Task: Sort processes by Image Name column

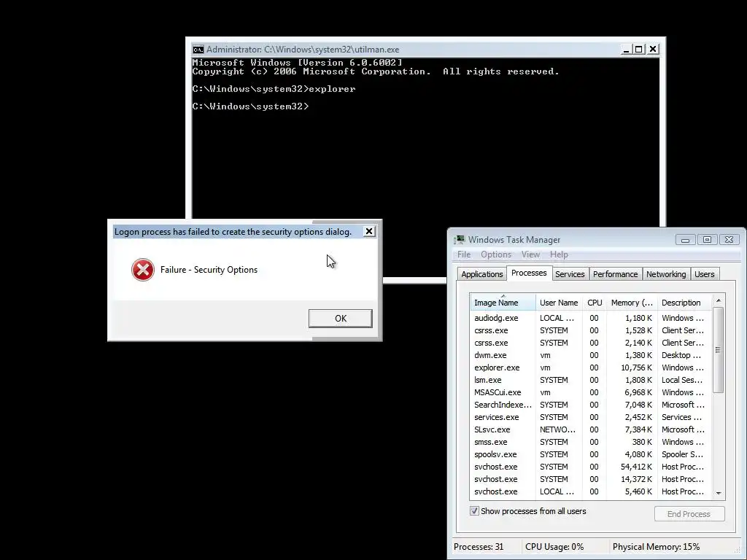Action: [x=503, y=303]
